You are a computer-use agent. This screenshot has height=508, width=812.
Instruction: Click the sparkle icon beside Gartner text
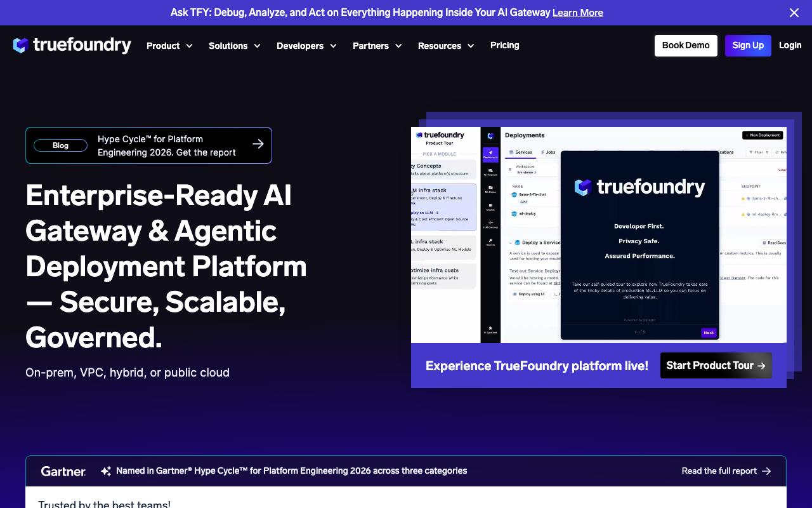[x=106, y=471]
